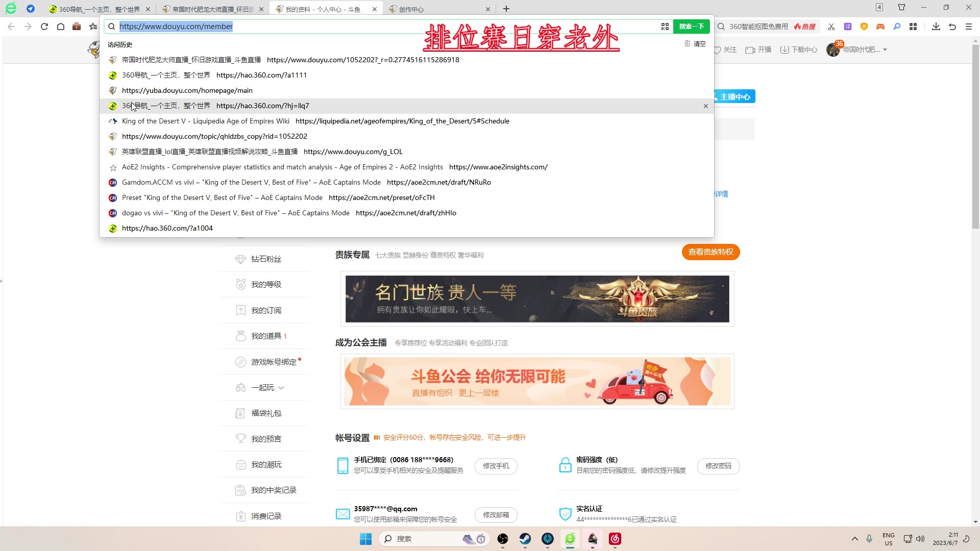Click the browser forward arrow

28,27
